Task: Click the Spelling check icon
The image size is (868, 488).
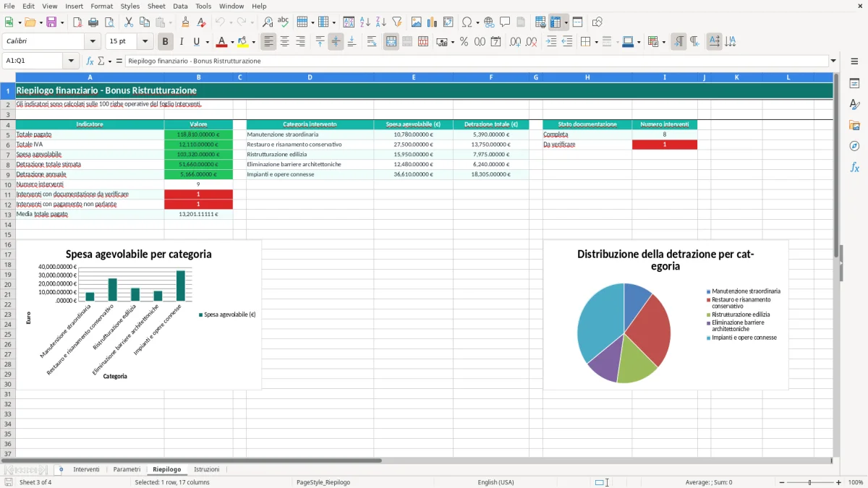Action: coord(284,22)
